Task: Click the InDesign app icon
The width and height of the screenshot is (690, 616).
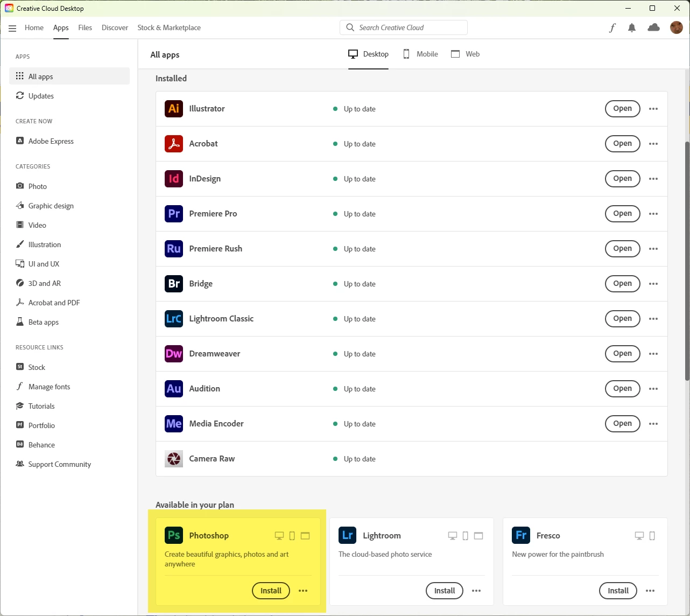Action: (174, 179)
